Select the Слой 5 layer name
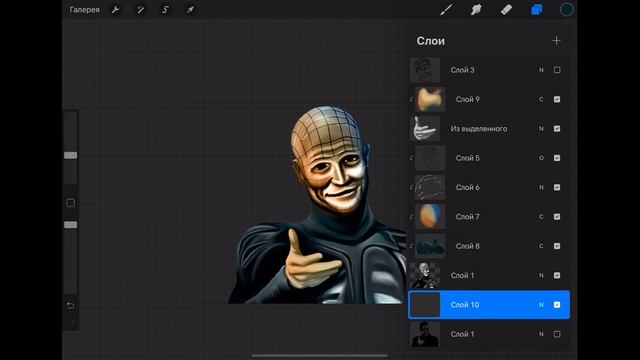Screen dimensions: 640x360 [x=468, y=158]
